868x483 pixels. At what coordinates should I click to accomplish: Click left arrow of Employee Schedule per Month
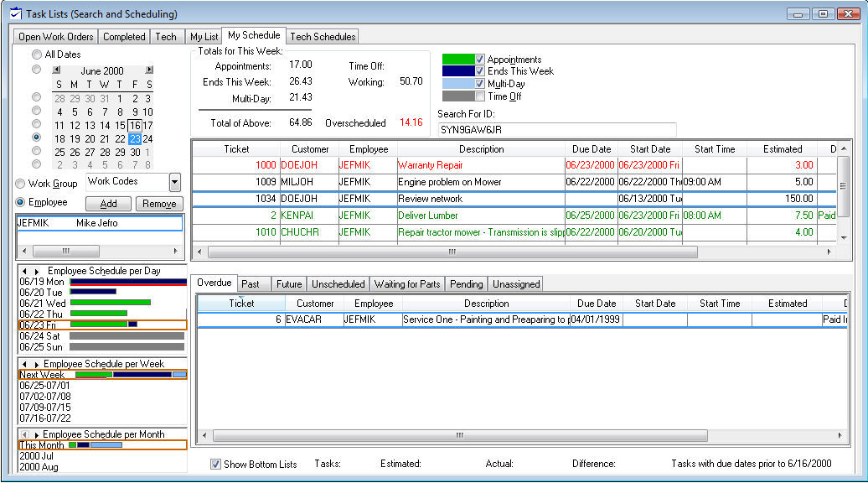point(24,434)
